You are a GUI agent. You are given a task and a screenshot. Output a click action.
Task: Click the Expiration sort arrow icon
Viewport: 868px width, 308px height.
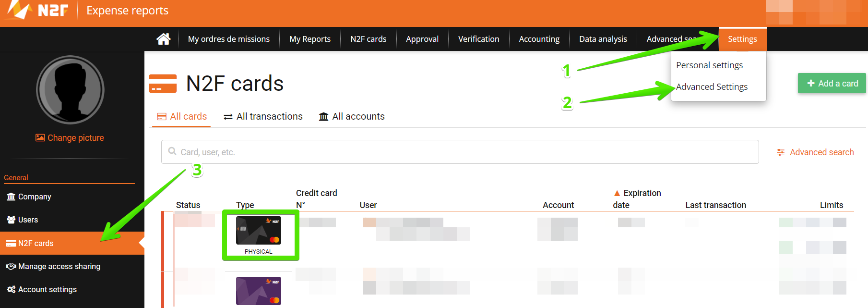(x=617, y=193)
